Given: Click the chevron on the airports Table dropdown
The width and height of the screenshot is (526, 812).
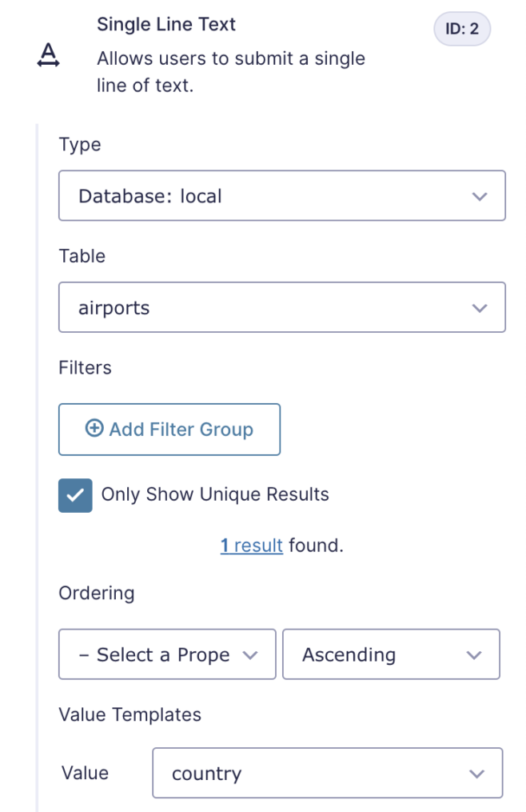Looking at the screenshot, I should tap(479, 307).
